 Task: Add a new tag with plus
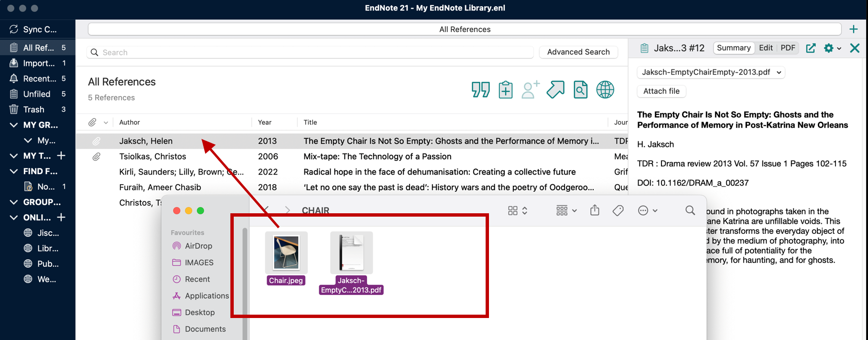click(61, 156)
